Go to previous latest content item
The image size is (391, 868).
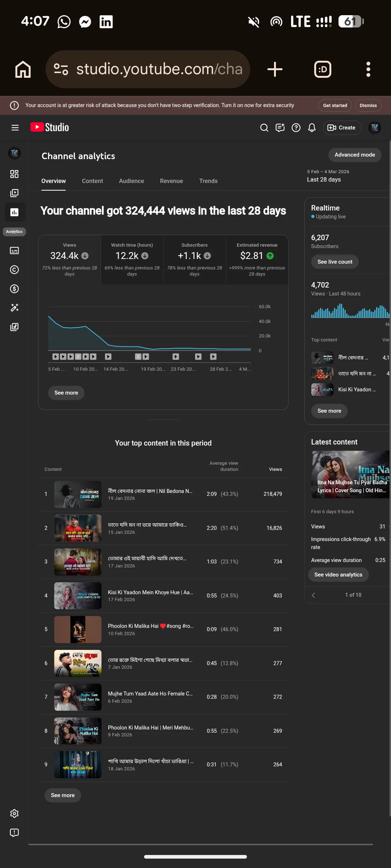[314, 595]
